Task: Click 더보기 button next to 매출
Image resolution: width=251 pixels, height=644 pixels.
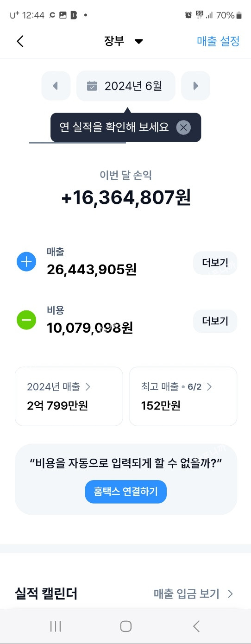Action: [x=215, y=263]
